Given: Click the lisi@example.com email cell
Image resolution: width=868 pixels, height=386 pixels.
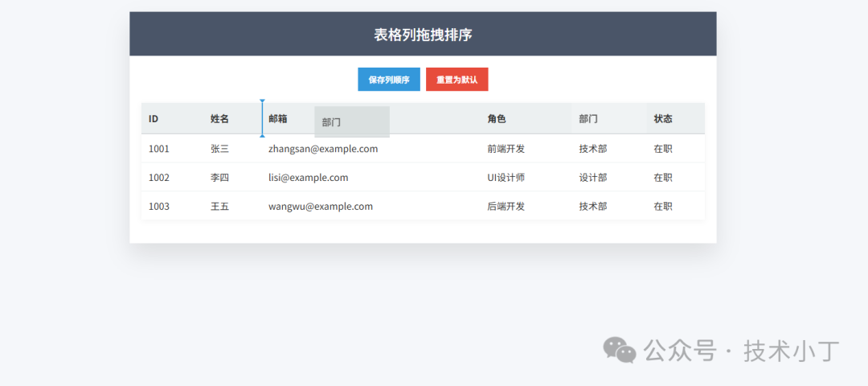Looking at the screenshot, I should pos(308,178).
